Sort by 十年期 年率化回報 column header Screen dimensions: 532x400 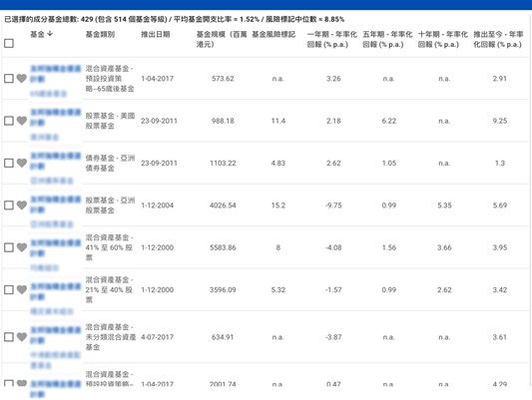(x=443, y=39)
